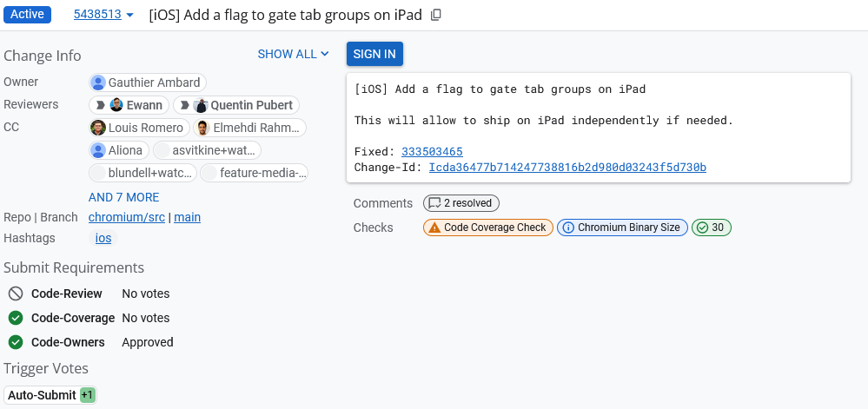Viewport: 868px width, 409px height.
Task: Open the Change-Id link
Action: [x=567, y=167]
